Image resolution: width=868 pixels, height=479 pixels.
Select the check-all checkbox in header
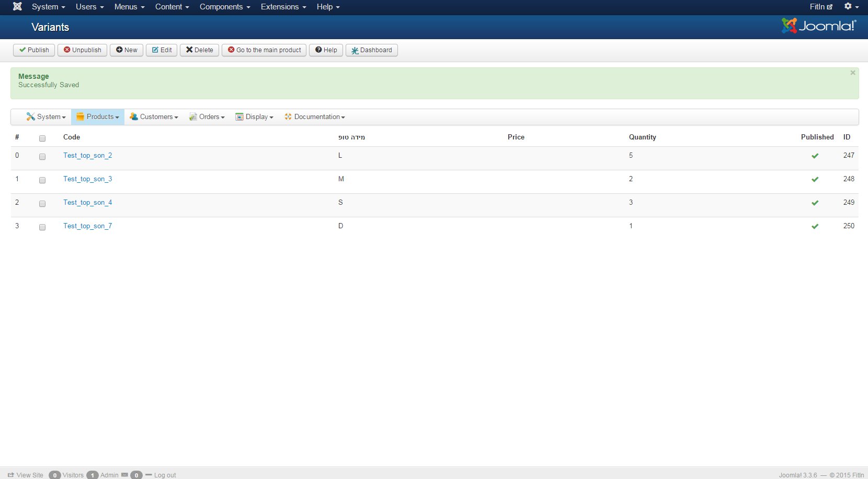[x=42, y=138]
